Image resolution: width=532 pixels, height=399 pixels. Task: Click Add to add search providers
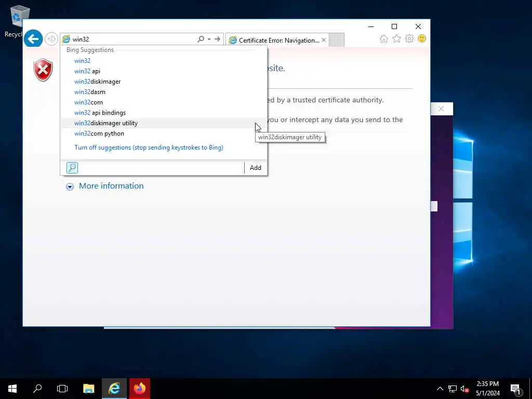pos(256,168)
